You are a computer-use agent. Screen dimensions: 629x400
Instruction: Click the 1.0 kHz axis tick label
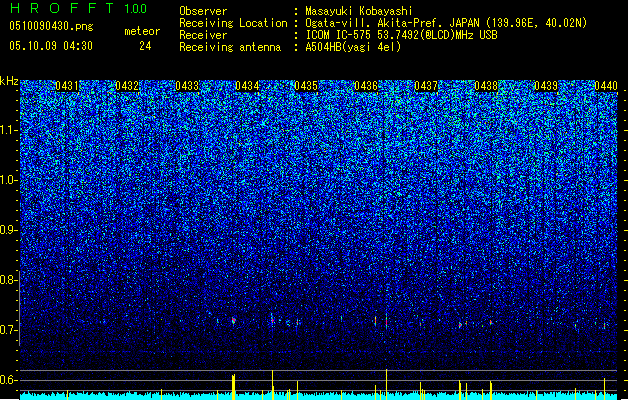coord(8,180)
